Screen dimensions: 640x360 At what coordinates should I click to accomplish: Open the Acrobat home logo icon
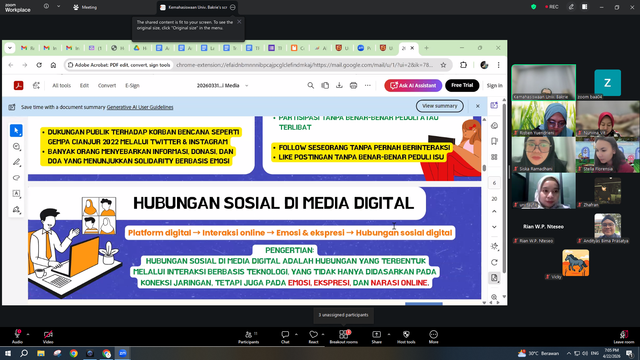point(18,85)
